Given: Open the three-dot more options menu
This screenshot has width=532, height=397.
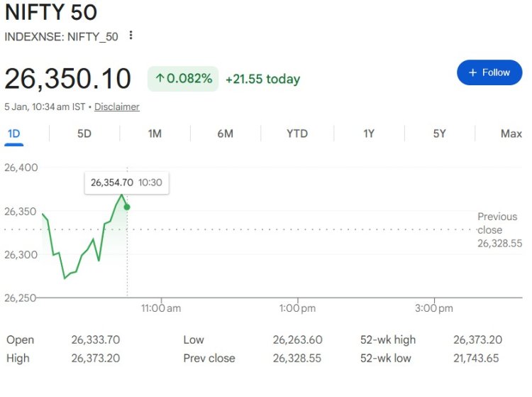Looking at the screenshot, I should coord(131,36).
